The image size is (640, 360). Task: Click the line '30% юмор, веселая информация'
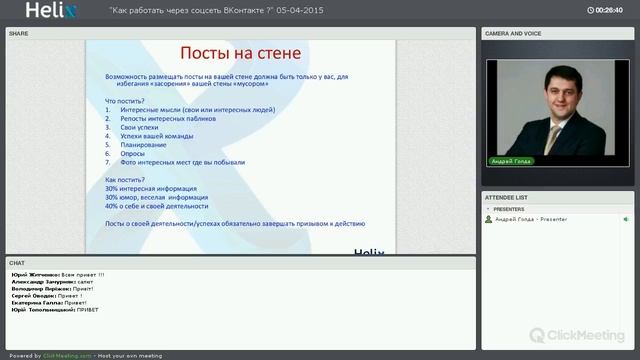pyautogui.click(x=156, y=198)
